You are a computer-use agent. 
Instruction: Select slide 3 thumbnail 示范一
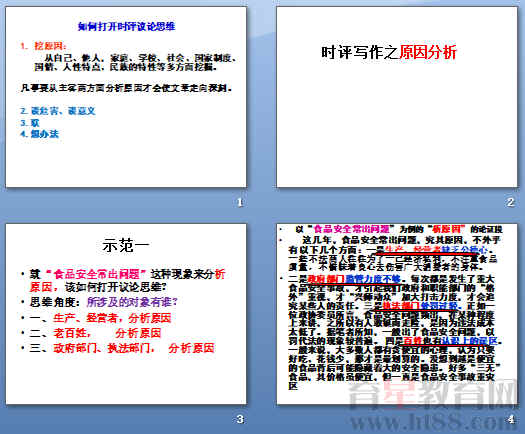126,314
